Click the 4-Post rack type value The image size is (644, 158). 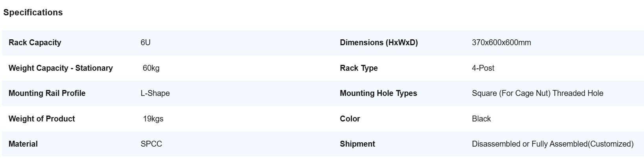(483, 68)
